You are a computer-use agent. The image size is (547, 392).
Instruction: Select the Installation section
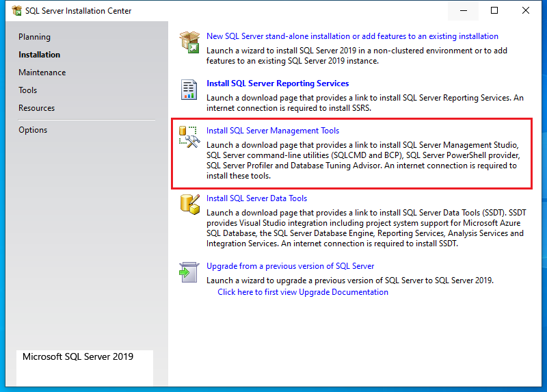[x=40, y=55]
